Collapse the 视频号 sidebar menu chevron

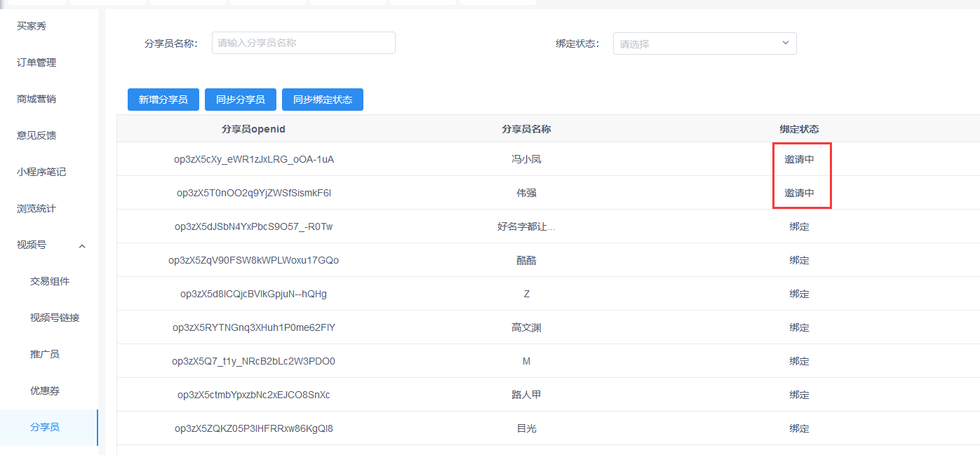(x=82, y=245)
